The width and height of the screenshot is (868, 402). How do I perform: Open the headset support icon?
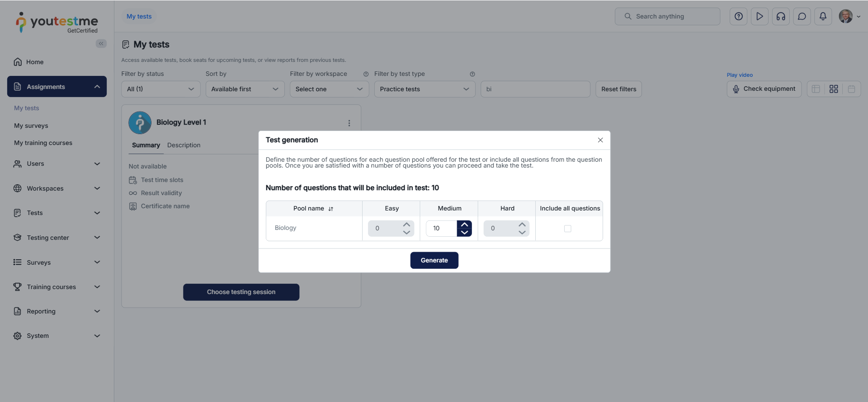coord(781,17)
